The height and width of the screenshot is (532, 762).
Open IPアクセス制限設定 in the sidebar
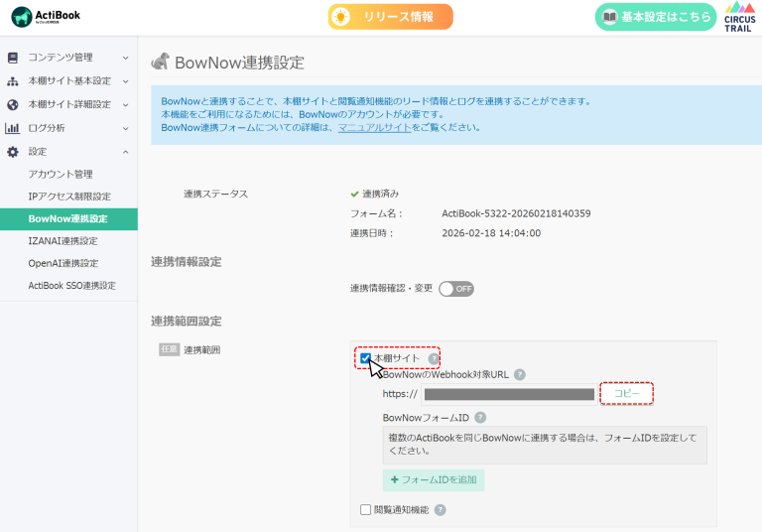(68, 197)
